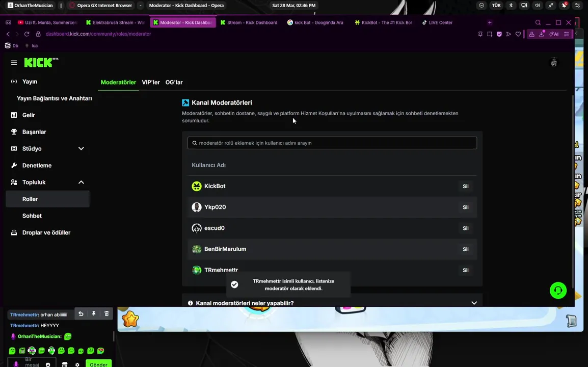Screen dimensions: 588x367
Task: Open the 'Db' bookmark in bookmarks bar
Action: point(11,45)
